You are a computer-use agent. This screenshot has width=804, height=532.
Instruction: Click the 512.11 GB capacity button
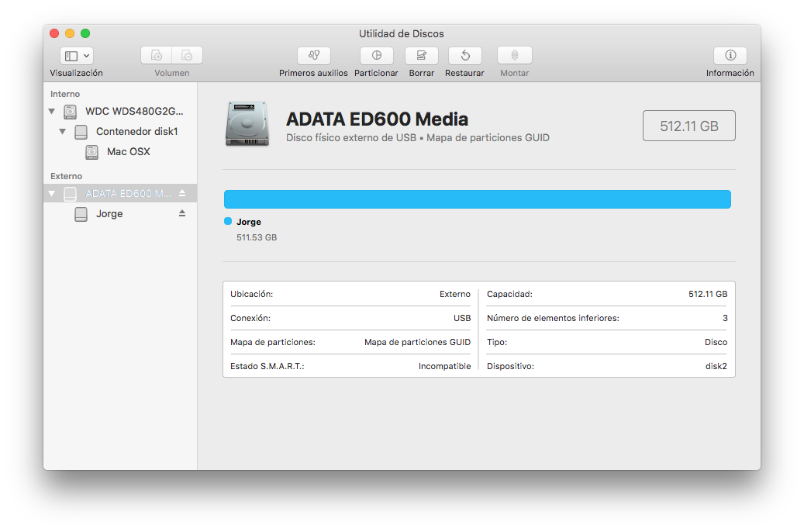688,125
